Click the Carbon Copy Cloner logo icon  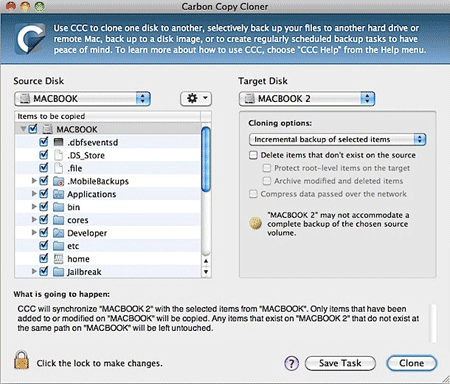[x=30, y=39]
